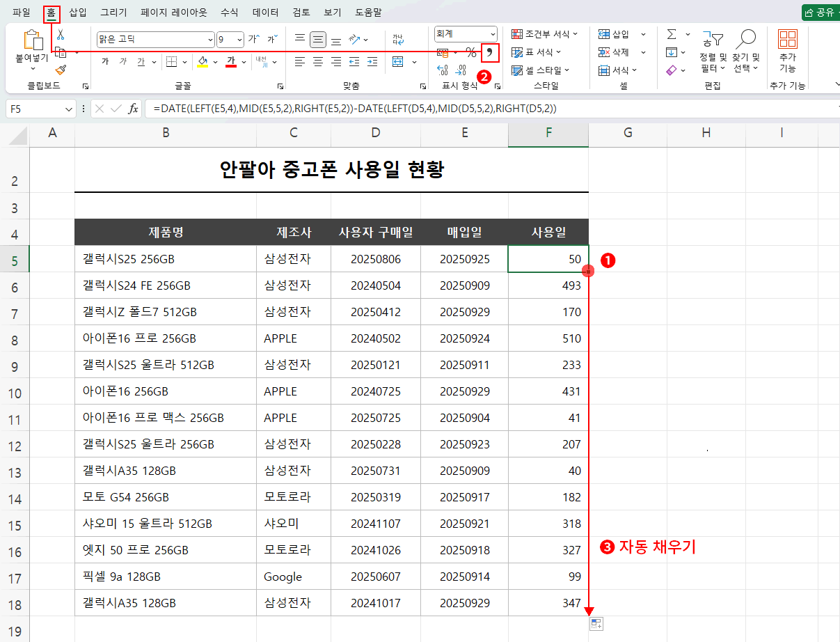The width and height of the screenshot is (840, 642).
Task: Click the merge and center icon
Action: coord(398,62)
